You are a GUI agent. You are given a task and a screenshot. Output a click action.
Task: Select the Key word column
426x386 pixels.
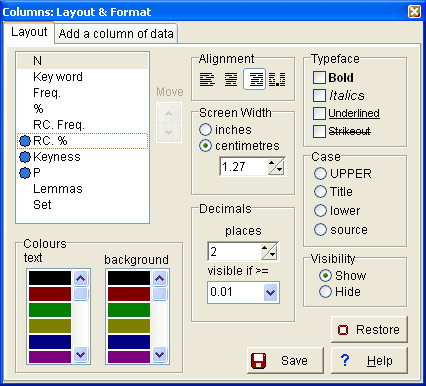tap(82, 77)
